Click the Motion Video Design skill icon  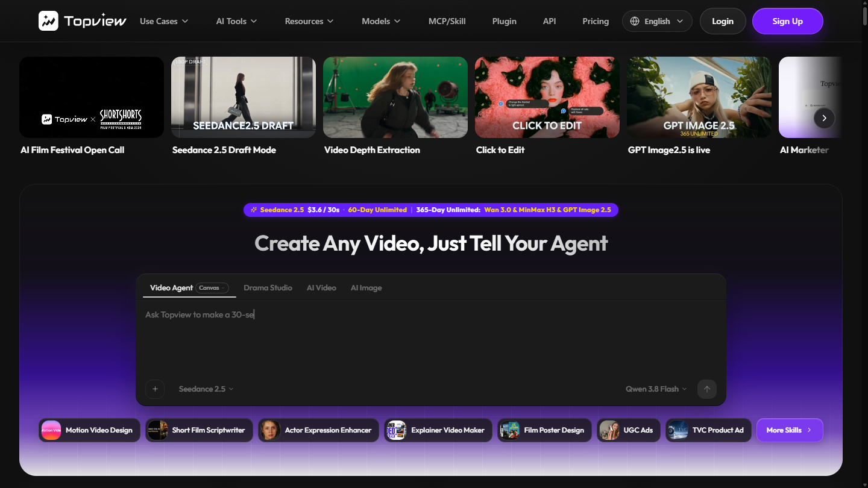coord(51,430)
